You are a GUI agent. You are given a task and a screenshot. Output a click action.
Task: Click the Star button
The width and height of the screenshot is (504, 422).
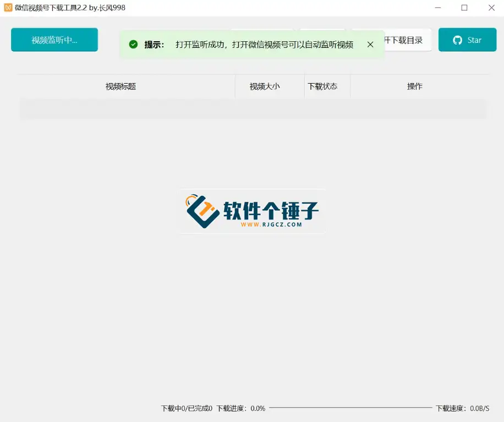(467, 40)
